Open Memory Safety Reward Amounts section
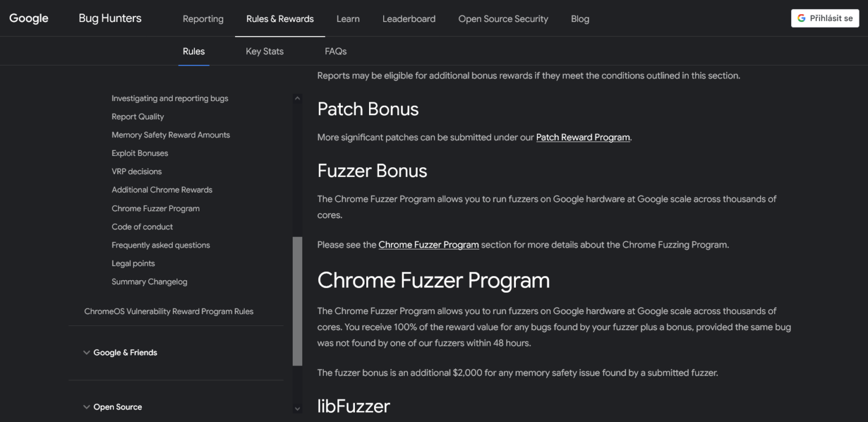 point(171,135)
